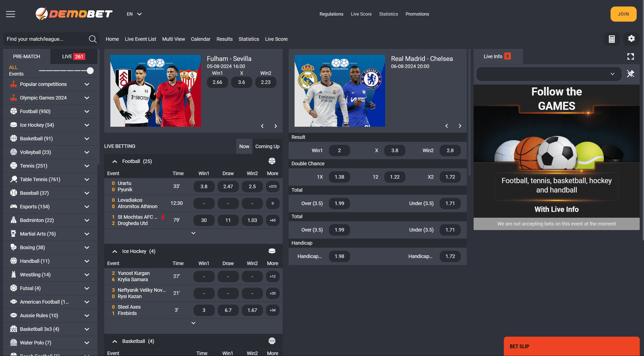Click the Boxing glove icon

coord(13,247)
